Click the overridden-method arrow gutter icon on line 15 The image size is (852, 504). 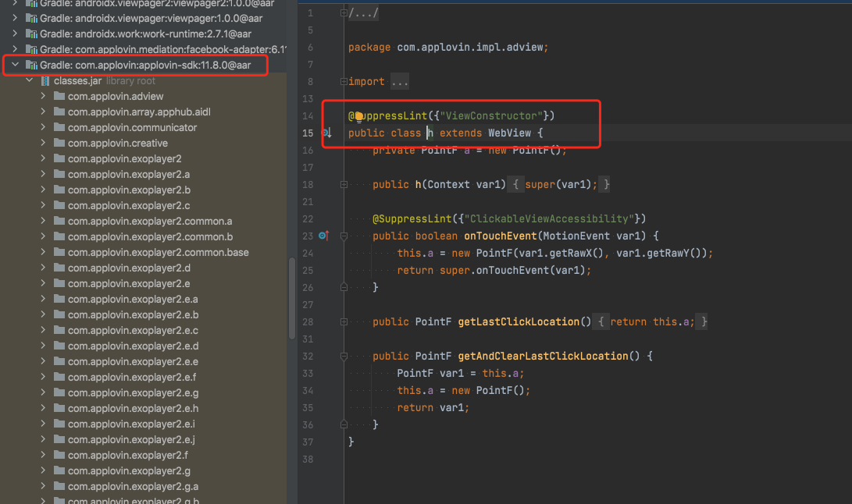coord(328,133)
